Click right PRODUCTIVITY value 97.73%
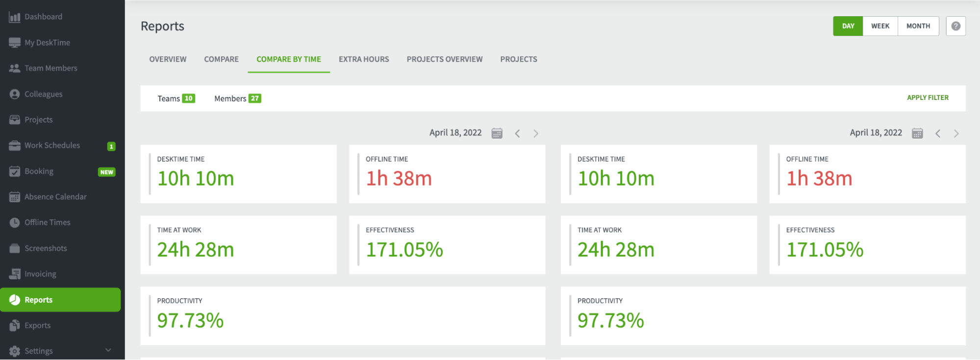Image resolution: width=980 pixels, height=360 pixels. 610,320
